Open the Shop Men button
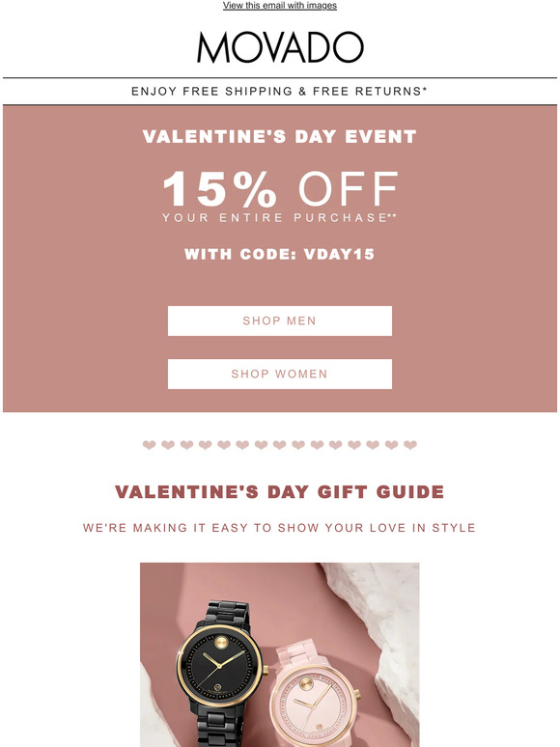 pos(280,320)
